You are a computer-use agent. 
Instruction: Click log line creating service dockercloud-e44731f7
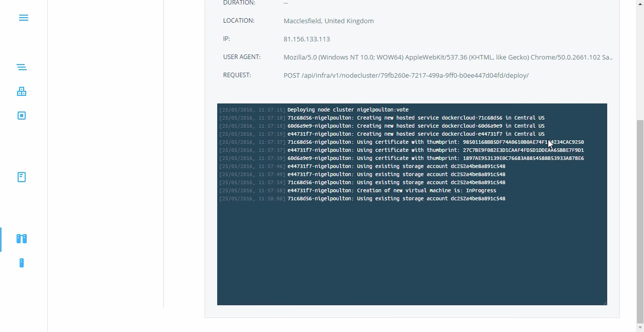pos(382,134)
